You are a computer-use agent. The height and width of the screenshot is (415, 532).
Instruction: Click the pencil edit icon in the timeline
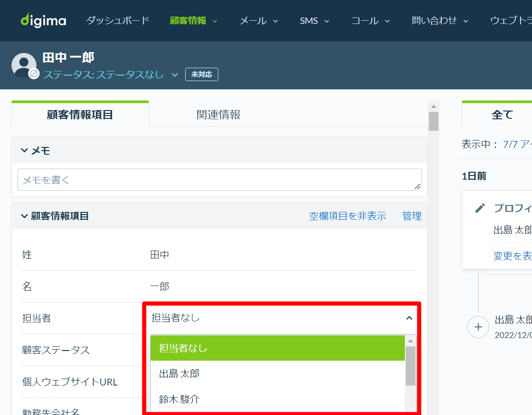coord(480,208)
